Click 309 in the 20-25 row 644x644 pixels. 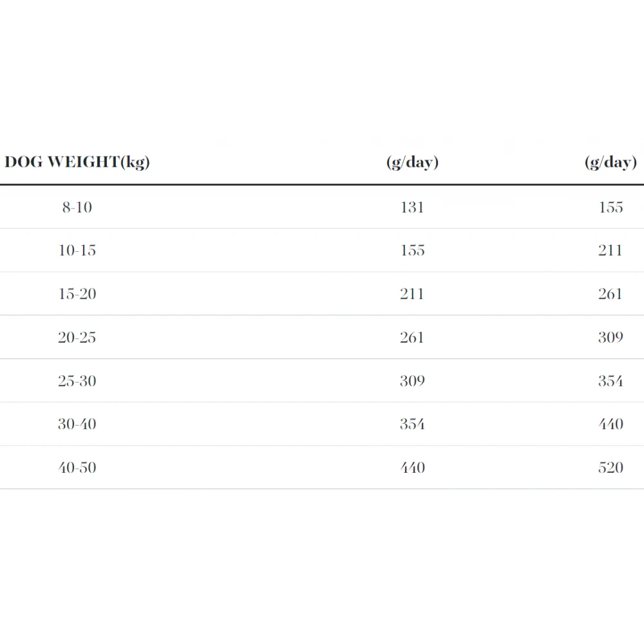click(611, 337)
